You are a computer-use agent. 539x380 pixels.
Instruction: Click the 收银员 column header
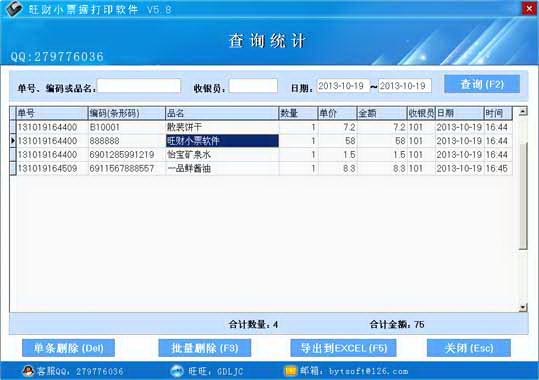(x=421, y=113)
